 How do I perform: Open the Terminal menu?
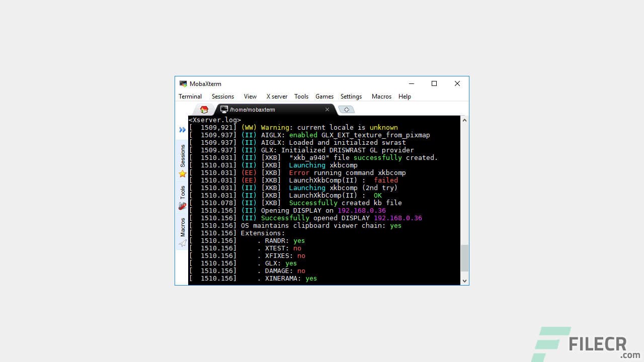(x=190, y=96)
